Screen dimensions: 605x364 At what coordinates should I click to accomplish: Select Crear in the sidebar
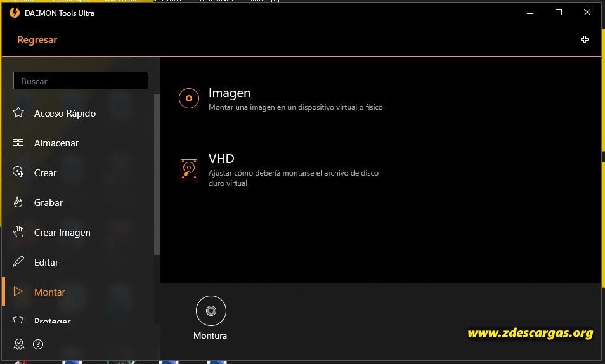pos(45,172)
